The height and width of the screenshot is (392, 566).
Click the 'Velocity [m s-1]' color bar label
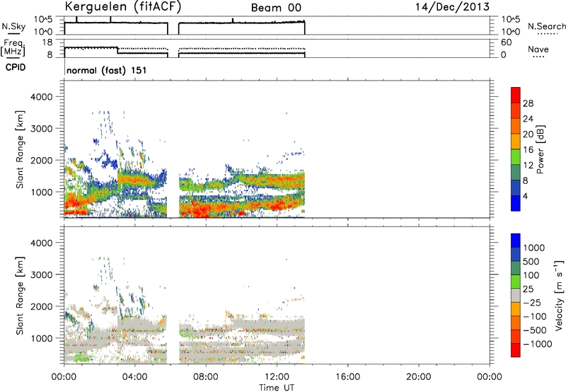click(x=559, y=295)
